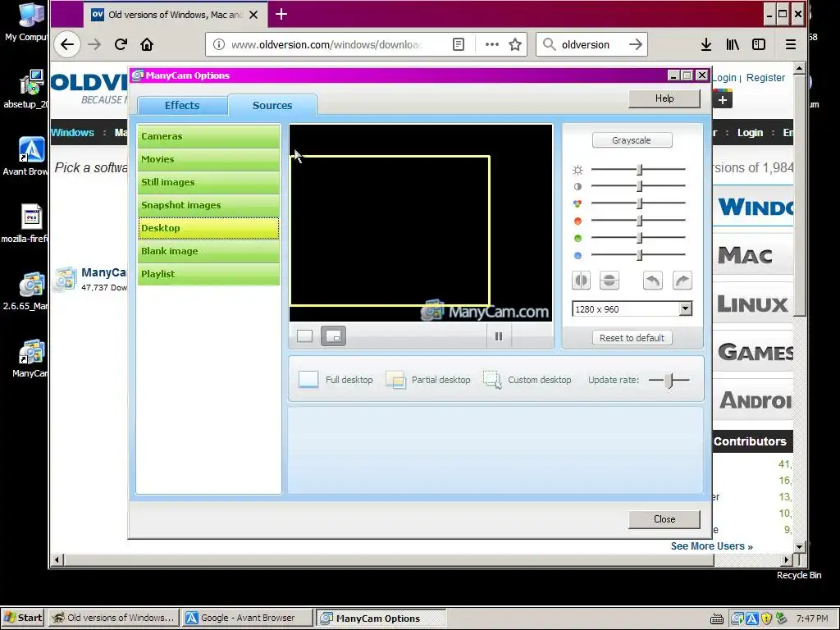Flip the video vertically in ManyCam
The width and height of the screenshot is (840, 630).
click(609, 281)
